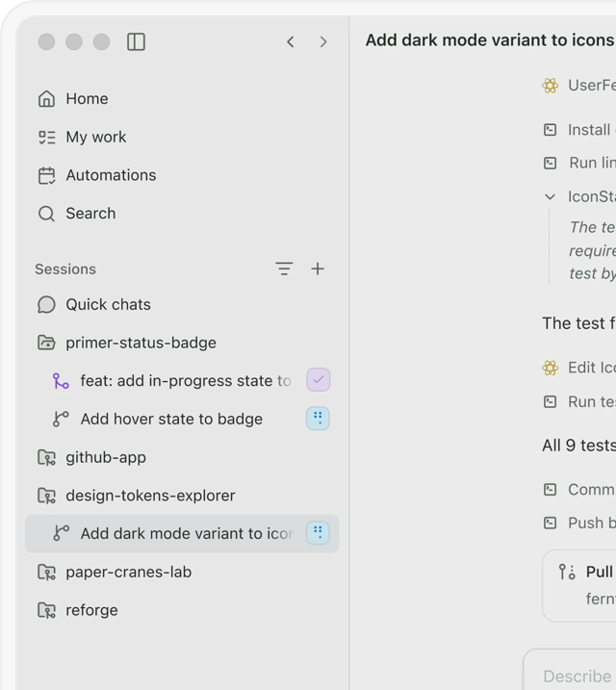Expand the github-app repository
Viewport: 616px width, 690px height.
182,458
